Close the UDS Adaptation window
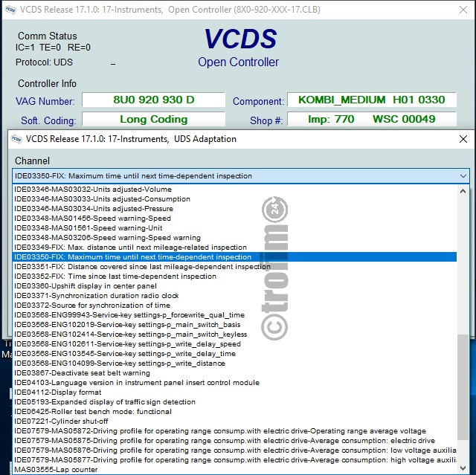This screenshot has height=475, width=476. [x=463, y=139]
